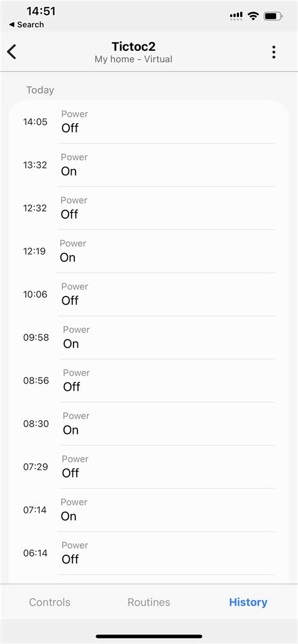Tap the home indicator bar

click(149, 636)
